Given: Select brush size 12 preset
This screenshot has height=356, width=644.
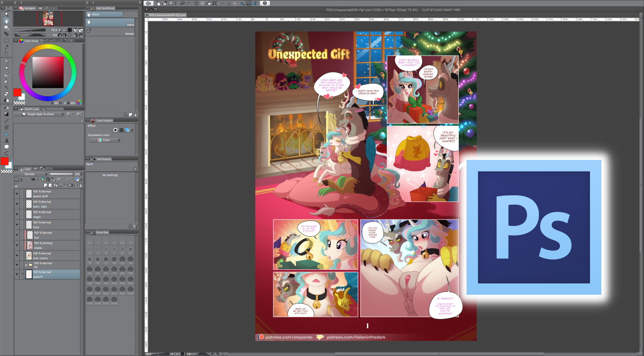Looking at the screenshot, I should point(90,260).
